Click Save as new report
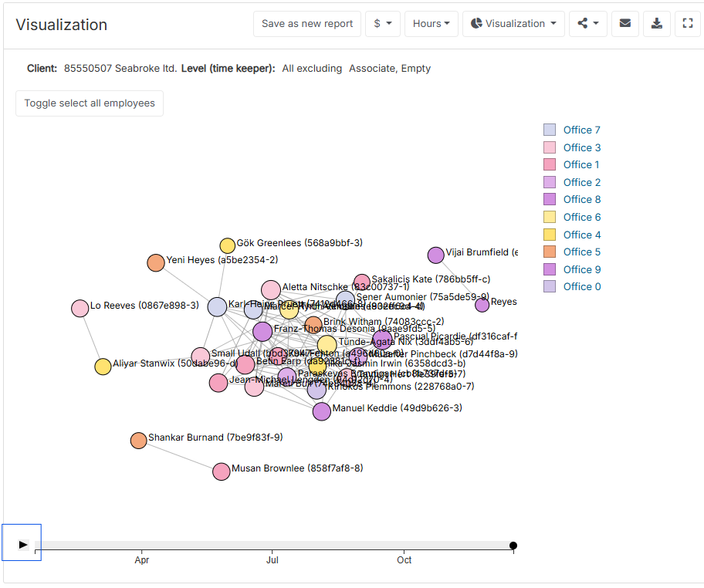 point(307,23)
